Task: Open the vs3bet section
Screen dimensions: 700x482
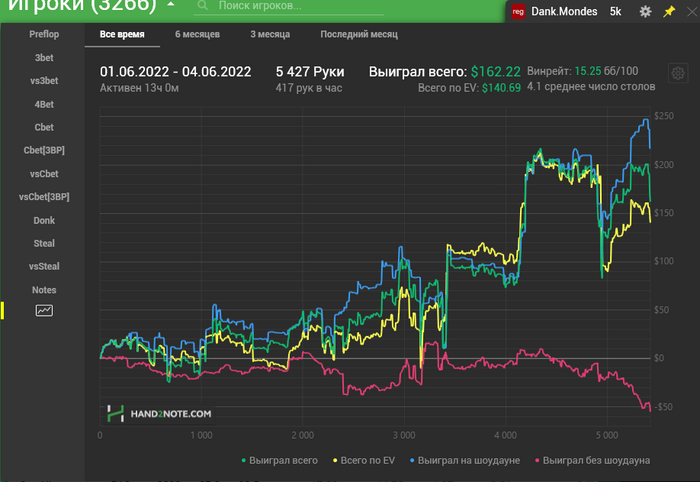Action: point(44,81)
